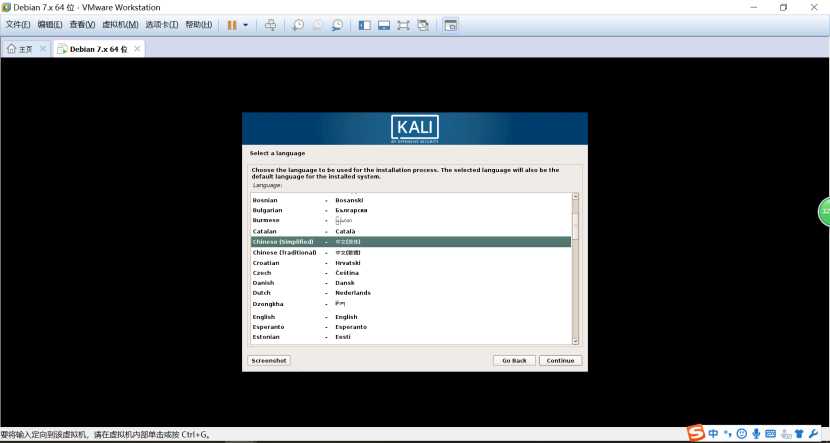830x443 pixels.
Task: Open the 查看(V) menu
Action: pos(82,25)
